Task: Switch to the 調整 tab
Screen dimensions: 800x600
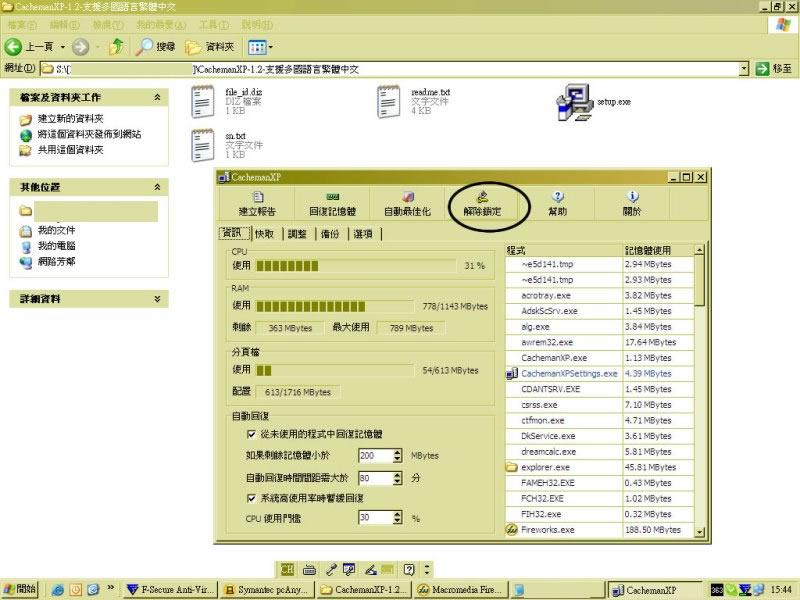Action: coord(297,234)
